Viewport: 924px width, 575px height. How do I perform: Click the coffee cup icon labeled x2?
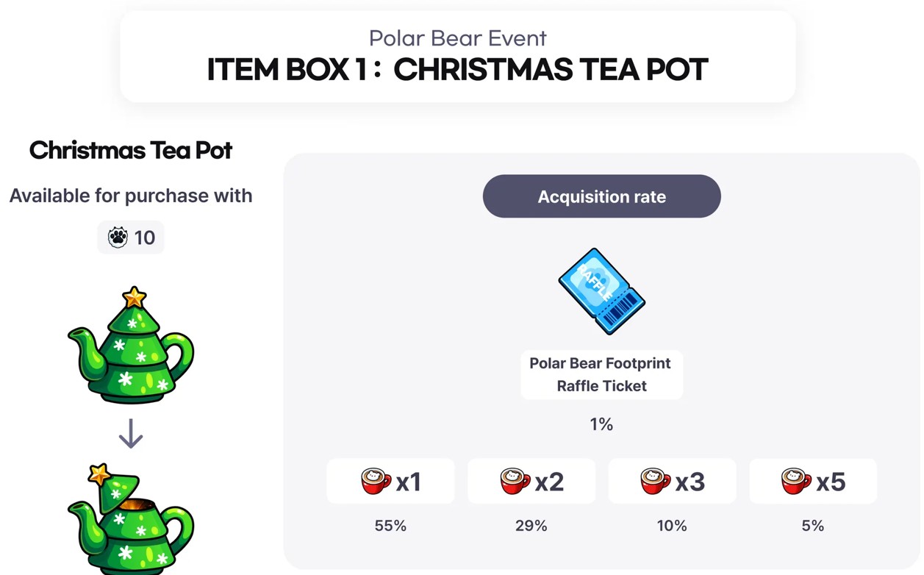[x=515, y=481]
